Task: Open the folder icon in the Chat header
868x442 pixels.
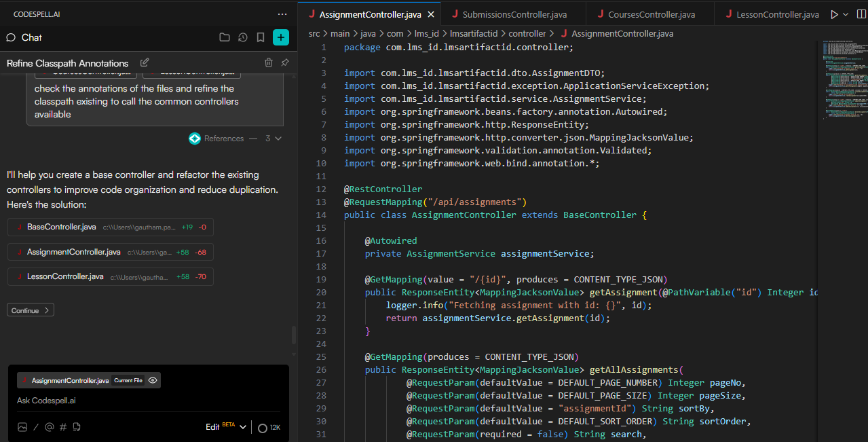Action: 225,37
